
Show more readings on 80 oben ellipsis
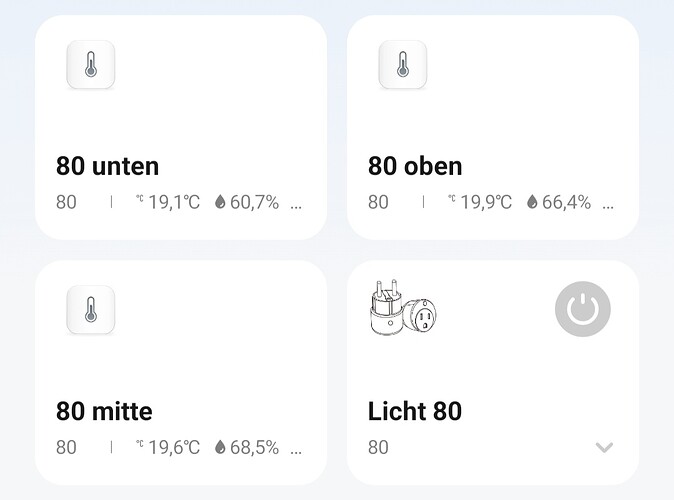[608, 204]
